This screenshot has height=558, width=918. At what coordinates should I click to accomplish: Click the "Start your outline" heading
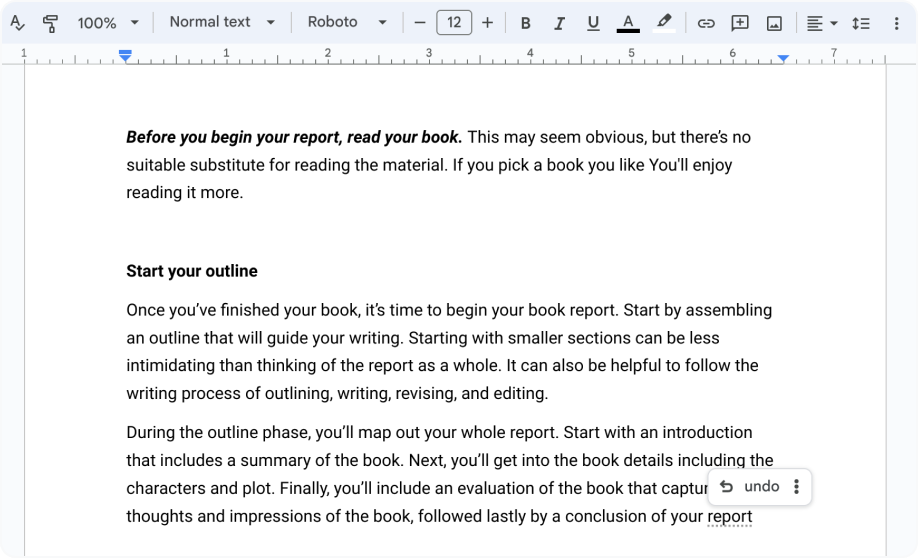(x=192, y=271)
